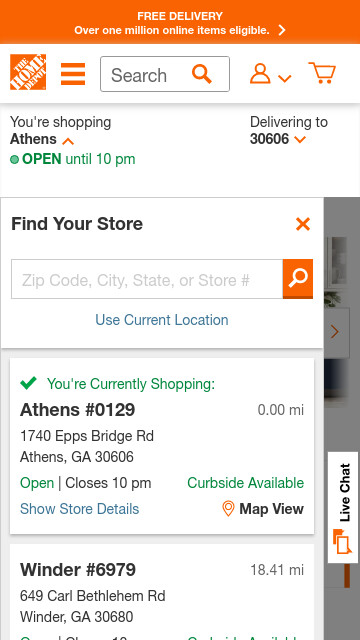Click the top Search text field

click(x=146, y=74)
